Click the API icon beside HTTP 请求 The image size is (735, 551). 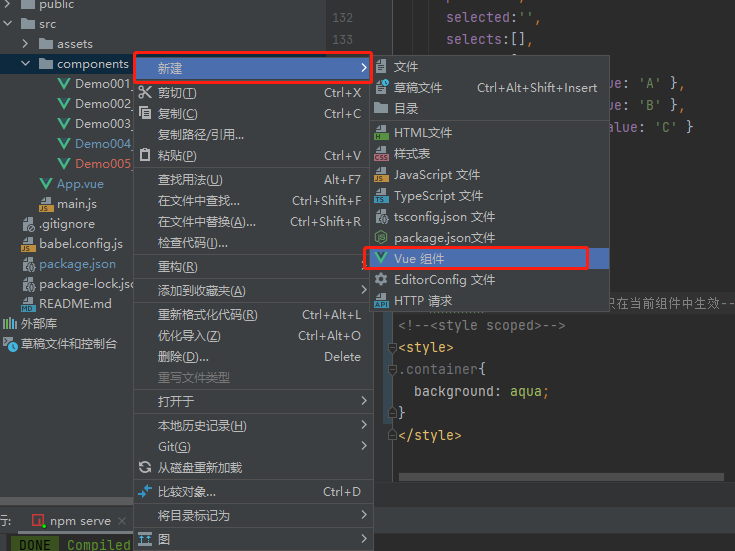[x=381, y=301]
